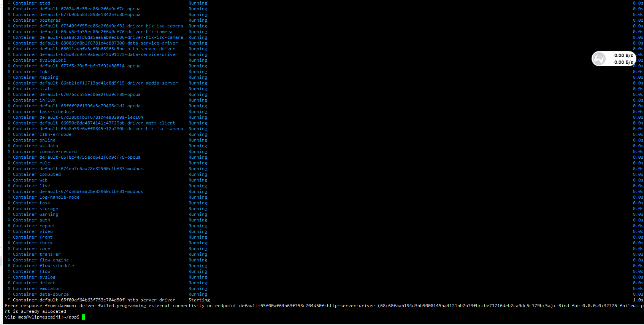This screenshot has height=325, width=644.
Task: Click container name 'i18n-errcode'
Action: (56, 134)
